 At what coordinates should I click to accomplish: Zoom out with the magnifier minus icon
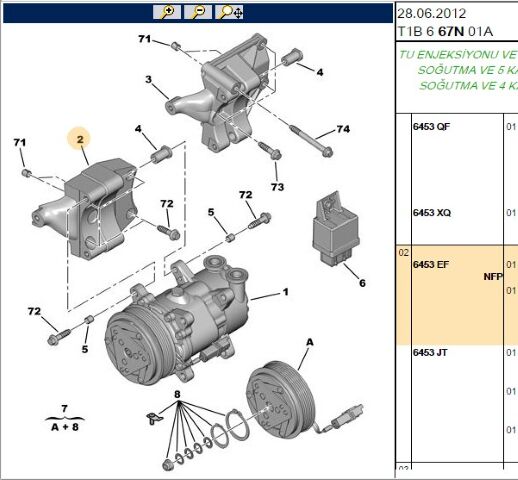(198, 12)
